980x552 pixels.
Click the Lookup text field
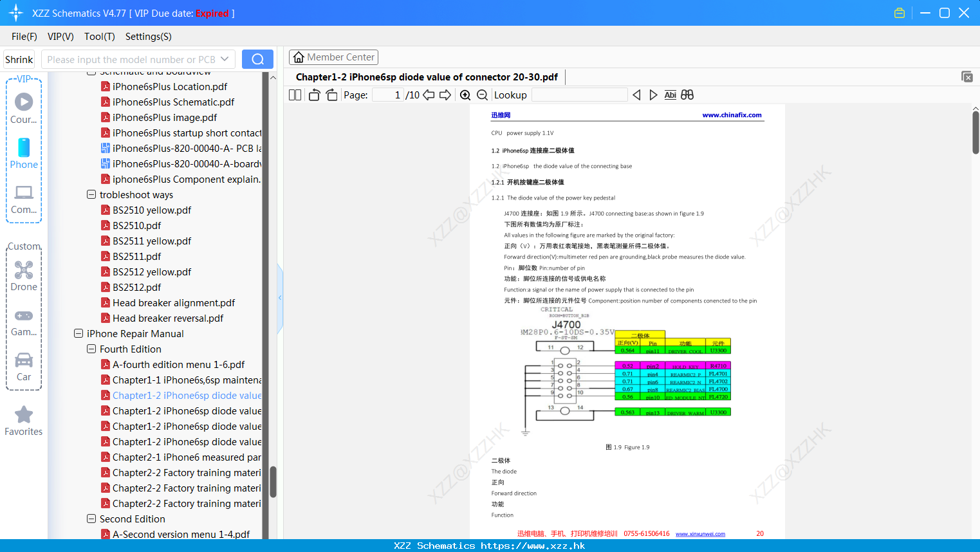(580, 95)
